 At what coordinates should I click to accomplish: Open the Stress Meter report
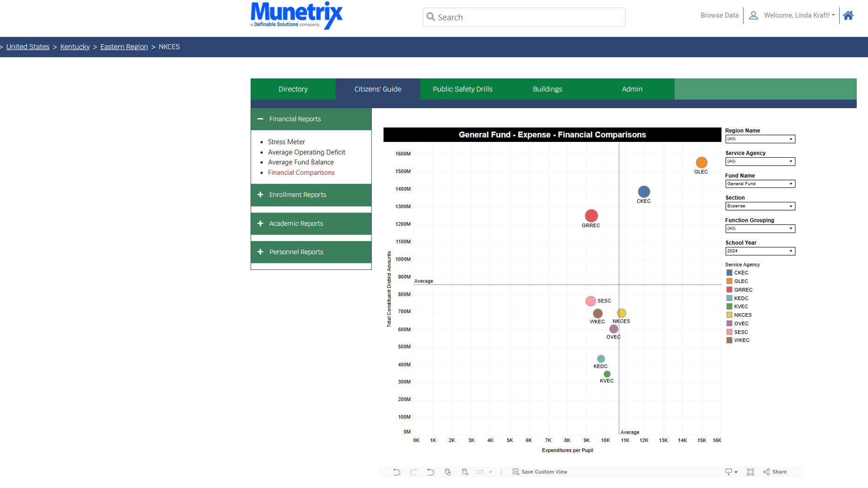click(287, 142)
